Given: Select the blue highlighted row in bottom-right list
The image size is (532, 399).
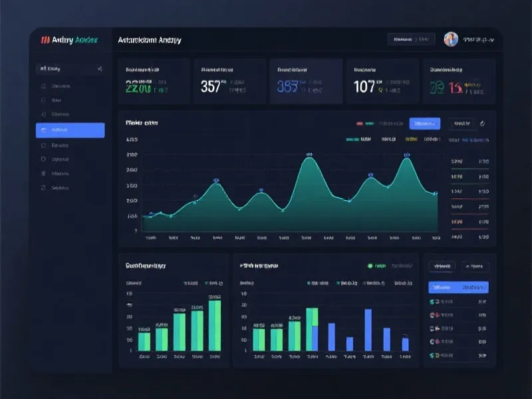Looking at the screenshot, I should pos(458,287).
